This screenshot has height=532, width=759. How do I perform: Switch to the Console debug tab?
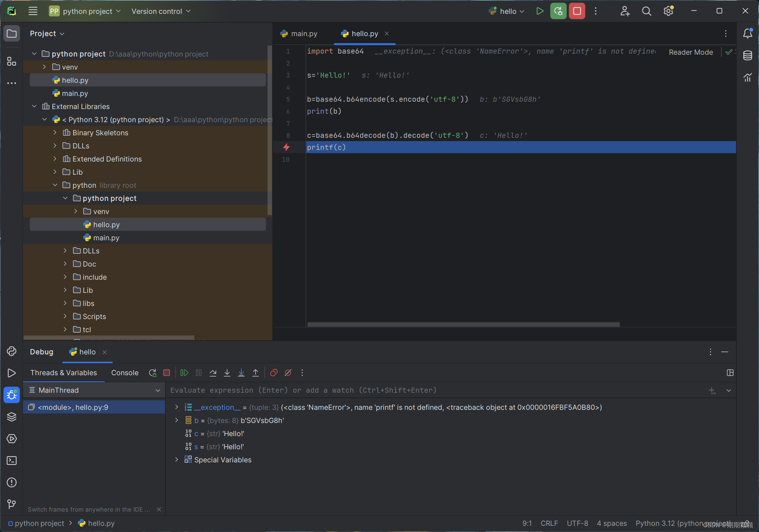pyautogui.click(x=125, y=373)
